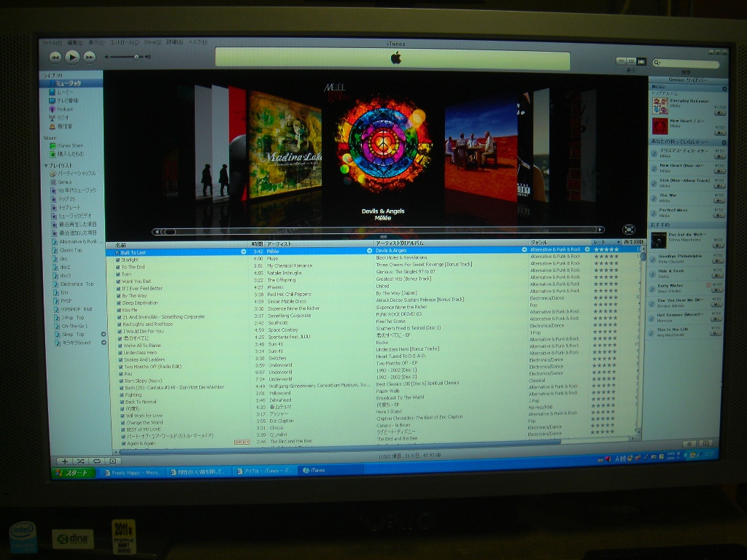Open the Store menu
The width and height of the screenshot is (747, 560).
(152, 42)
